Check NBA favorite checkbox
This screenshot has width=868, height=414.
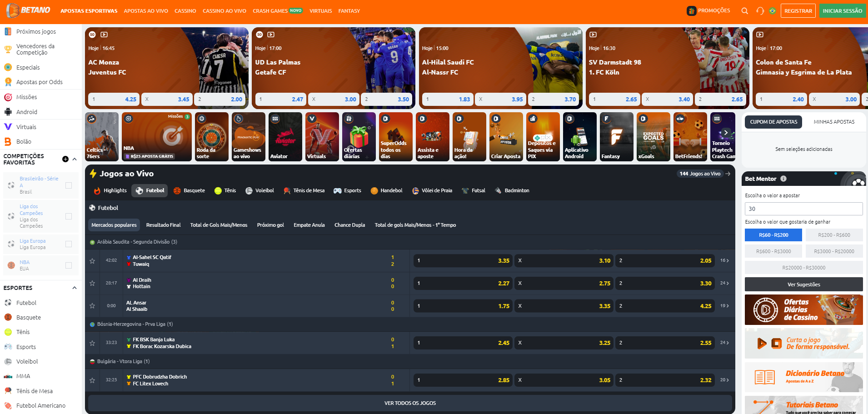(69, 265)
